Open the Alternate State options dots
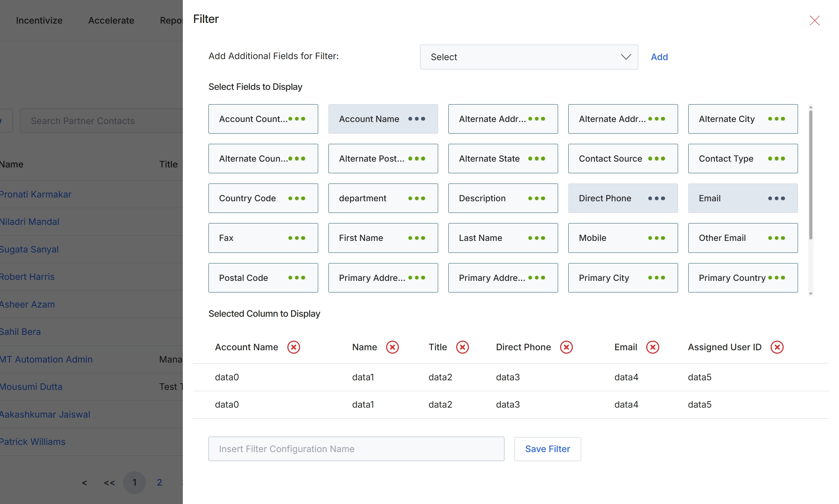Viewport: 839px width, 504px height. [x=537, y=159]
